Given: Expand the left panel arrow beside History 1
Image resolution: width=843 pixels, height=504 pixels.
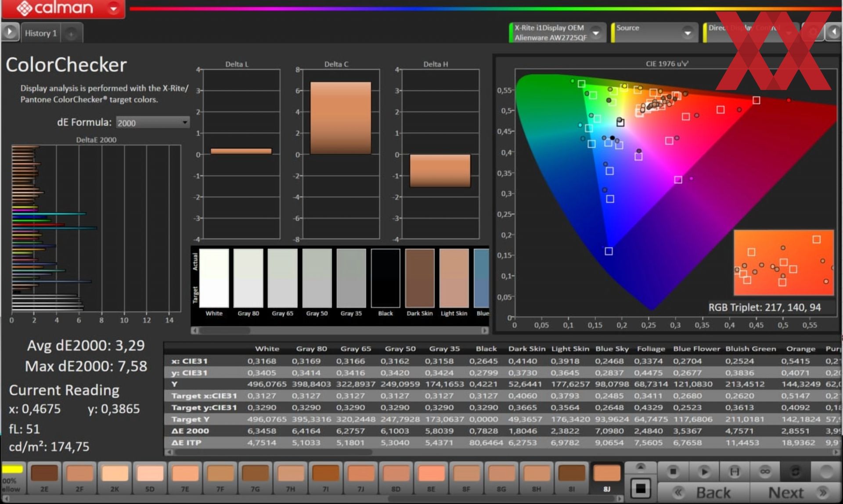Looking at the screenshot, I should click(x=10, y=32).
